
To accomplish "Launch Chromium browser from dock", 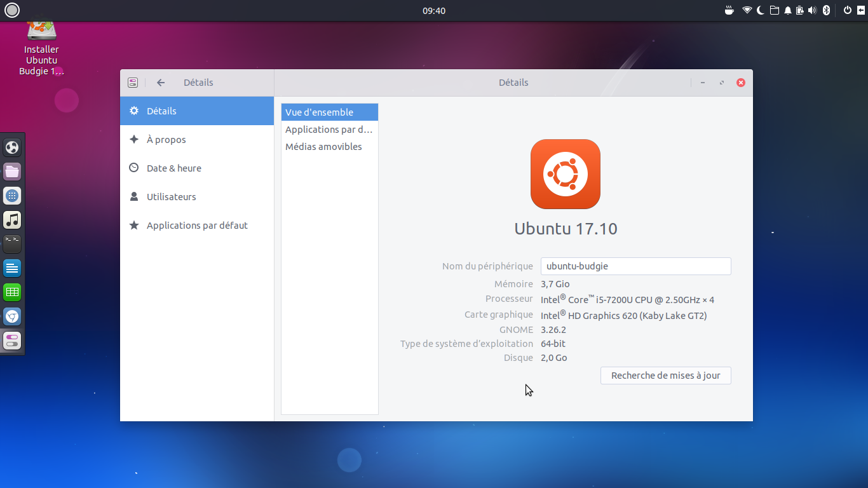I will (x=12, y=316).
